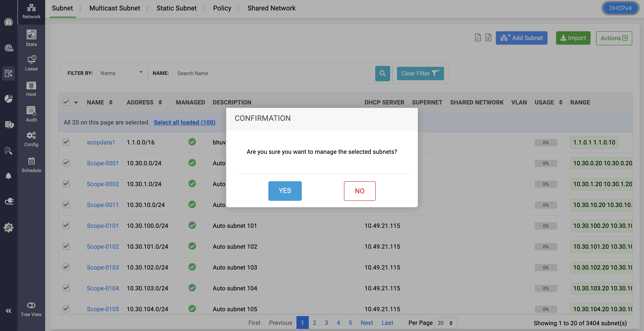Open the server shield icon in the sidebar
Image resolution: width=644 pixels, height=331 pixels.
[9, 124]
